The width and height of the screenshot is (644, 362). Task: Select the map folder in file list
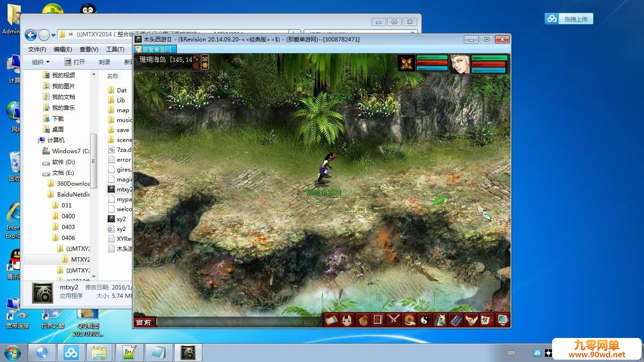coord(118,110)
